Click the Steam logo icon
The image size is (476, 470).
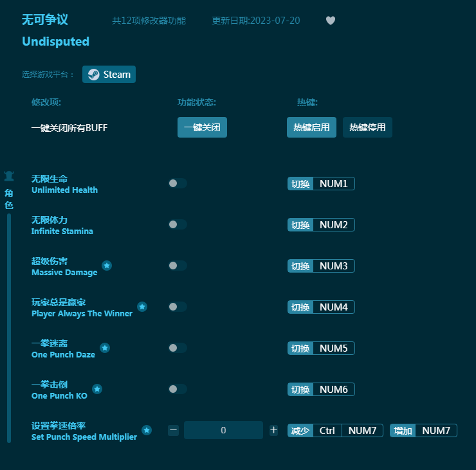point(93,75)
